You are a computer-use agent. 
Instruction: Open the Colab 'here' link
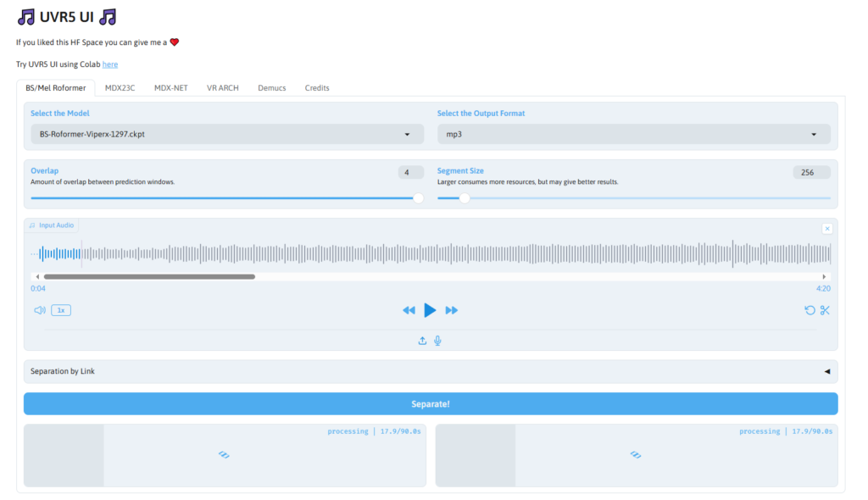click(110, 64)
